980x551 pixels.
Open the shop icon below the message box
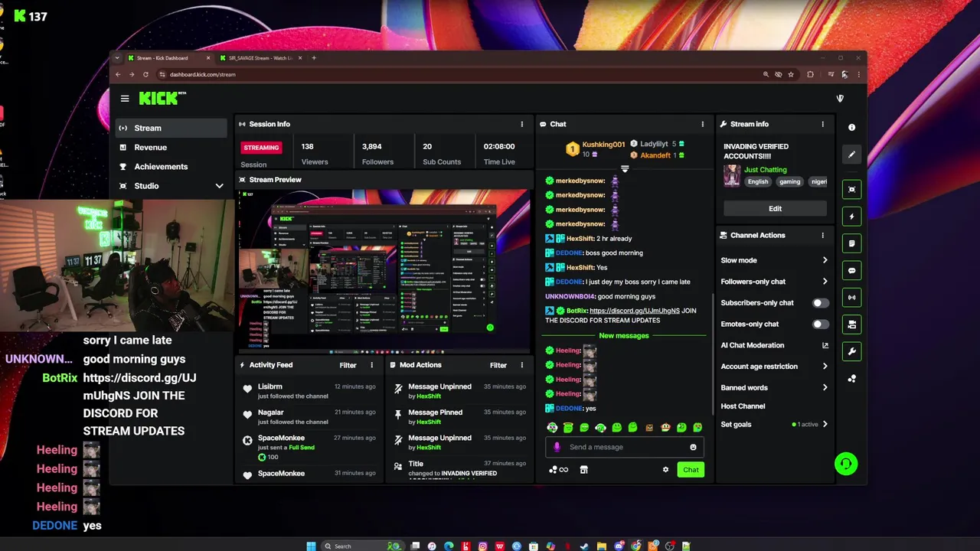point(583,470)
